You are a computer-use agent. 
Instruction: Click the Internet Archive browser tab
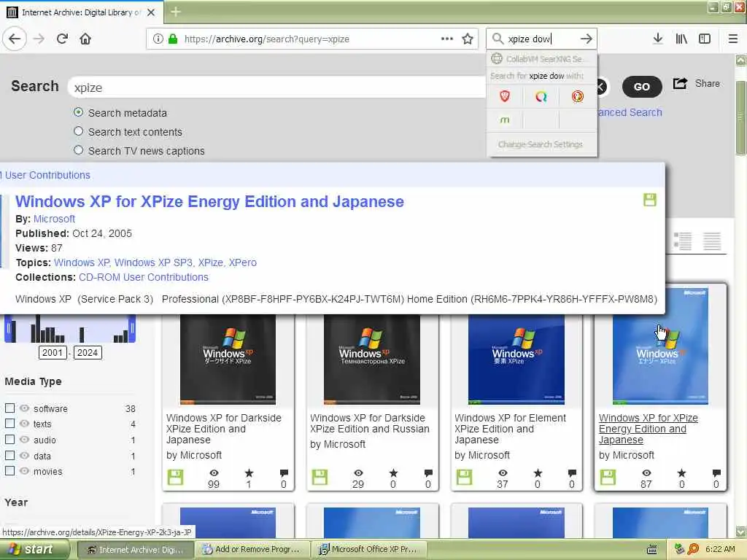click(82, 12)
